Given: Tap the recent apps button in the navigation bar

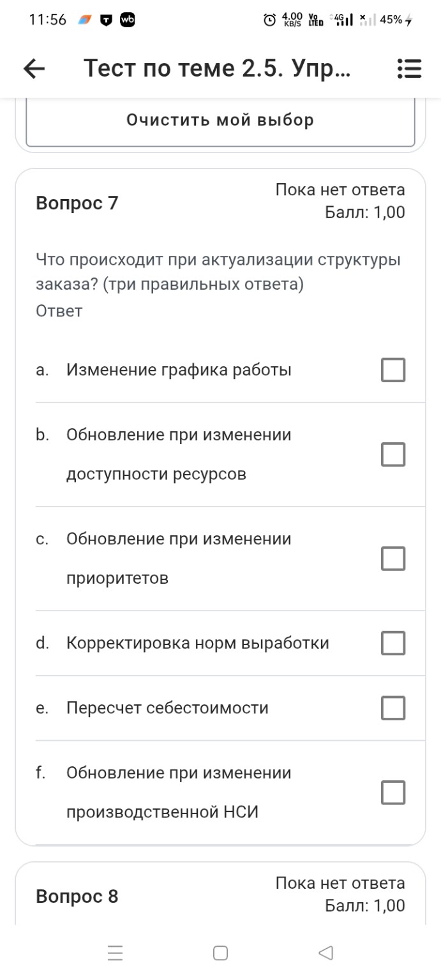Looking at the screenshot, I should point(114,953).
